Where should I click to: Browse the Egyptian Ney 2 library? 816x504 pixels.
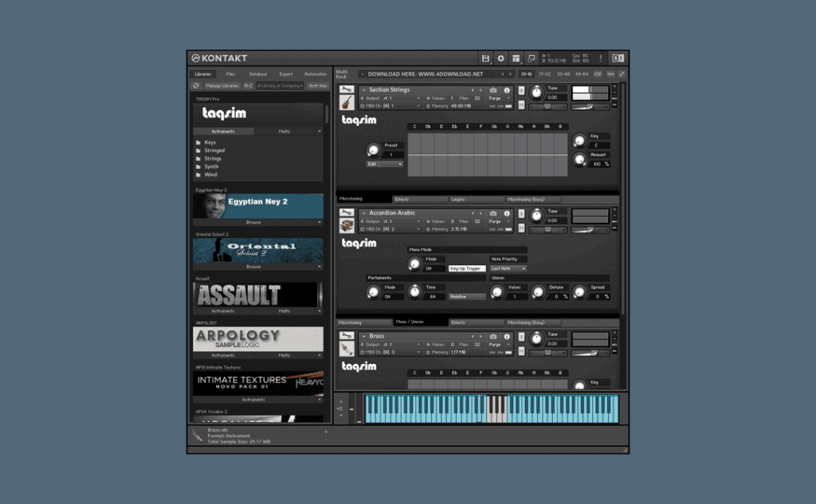(254, 223)
